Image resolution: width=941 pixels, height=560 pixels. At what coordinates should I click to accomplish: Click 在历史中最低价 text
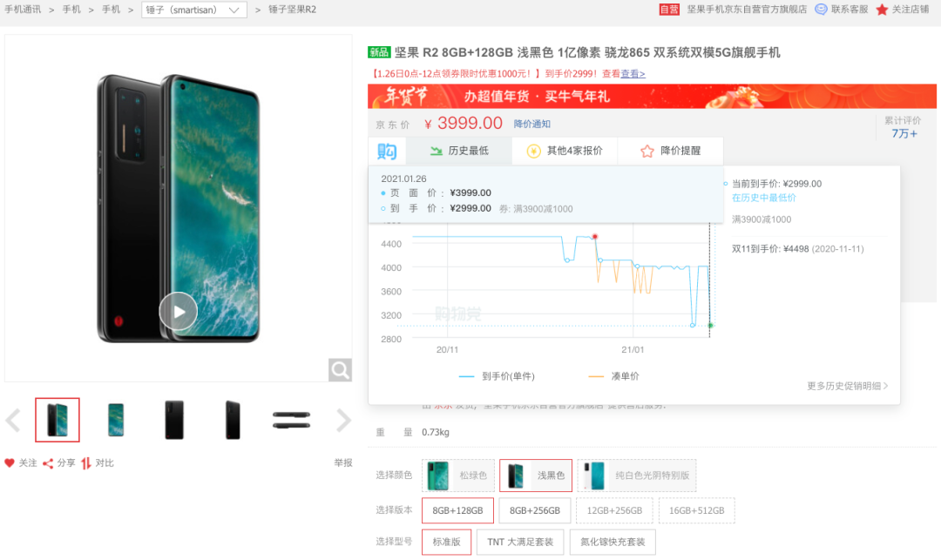[x=764, y=198]
